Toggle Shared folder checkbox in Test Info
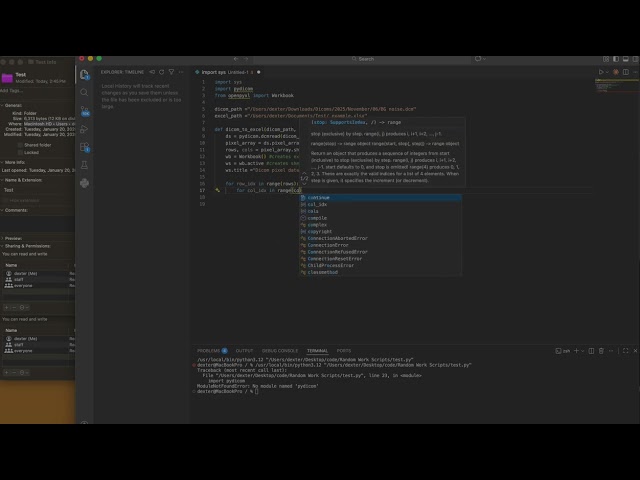Screen dimensions: 640x480 20,145
